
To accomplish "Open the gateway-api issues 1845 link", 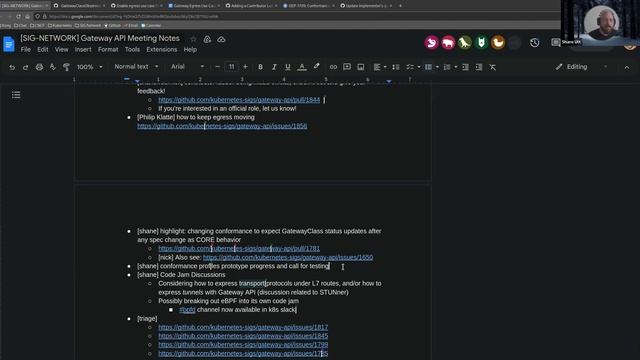I will point(243,336).
